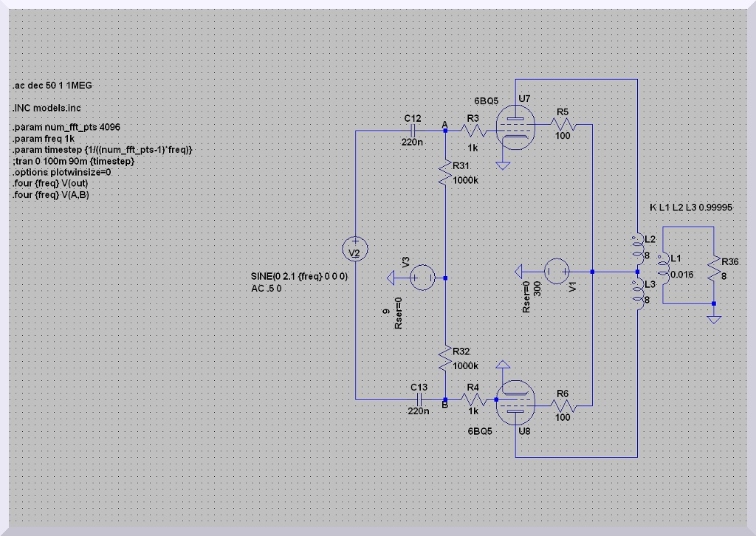
Task: Click the load resistor R36
Action: 713,270
